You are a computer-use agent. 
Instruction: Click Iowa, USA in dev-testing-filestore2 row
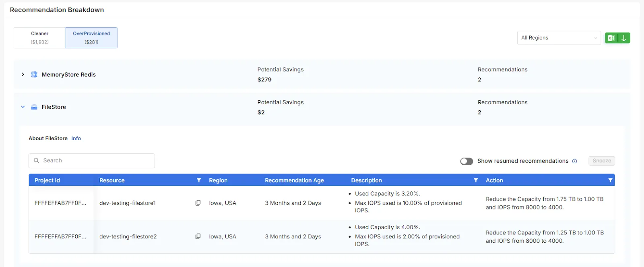(223, 236)
